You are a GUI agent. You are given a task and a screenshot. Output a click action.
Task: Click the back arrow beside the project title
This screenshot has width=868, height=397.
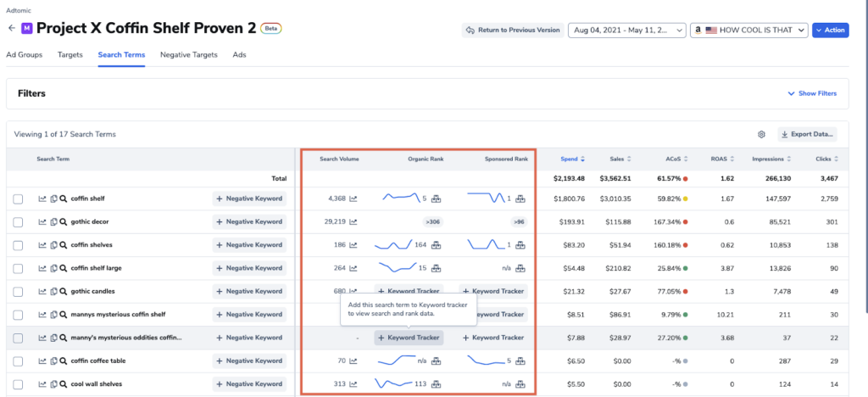pyautogui.click(x=12, y=28)
